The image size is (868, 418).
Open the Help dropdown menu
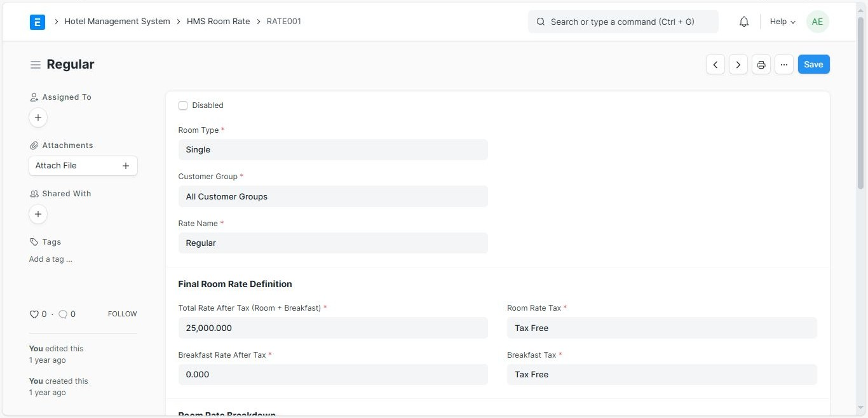coord(782,22)
